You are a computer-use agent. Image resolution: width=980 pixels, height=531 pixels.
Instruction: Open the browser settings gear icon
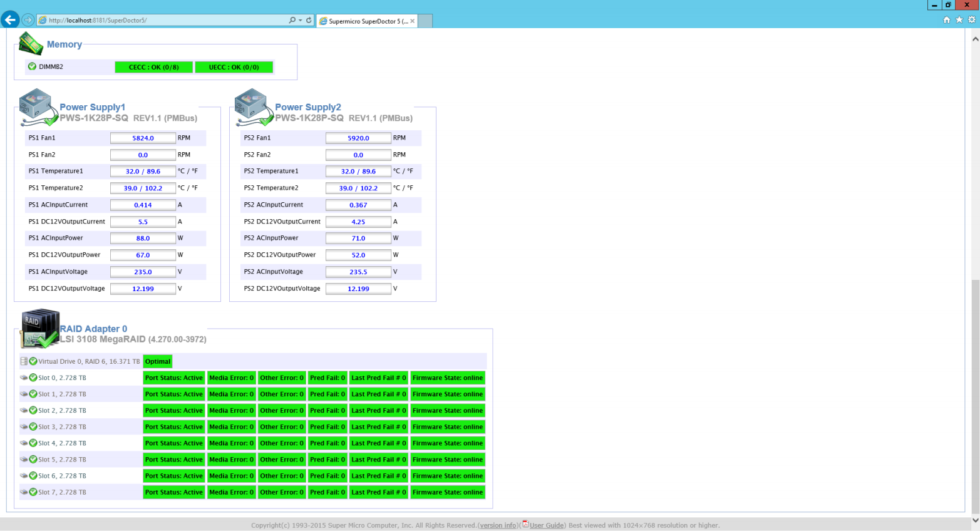click(972, 20)
